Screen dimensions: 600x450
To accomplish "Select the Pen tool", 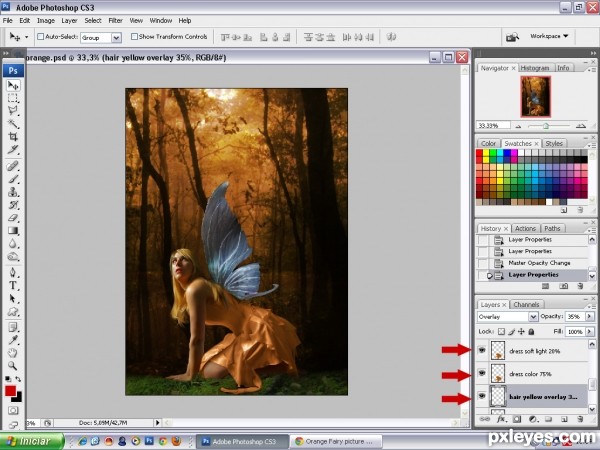I will point(13,272).
